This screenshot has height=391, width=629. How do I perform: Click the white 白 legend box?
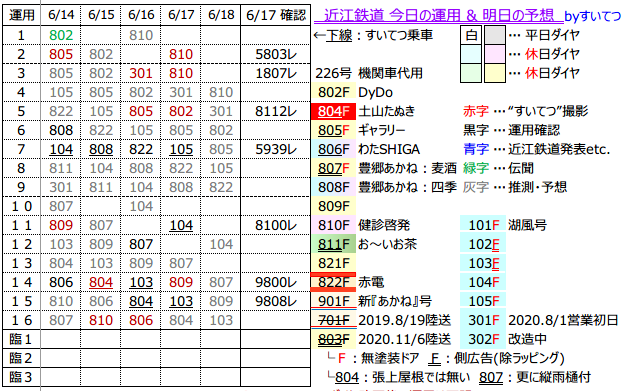(471, 35)
